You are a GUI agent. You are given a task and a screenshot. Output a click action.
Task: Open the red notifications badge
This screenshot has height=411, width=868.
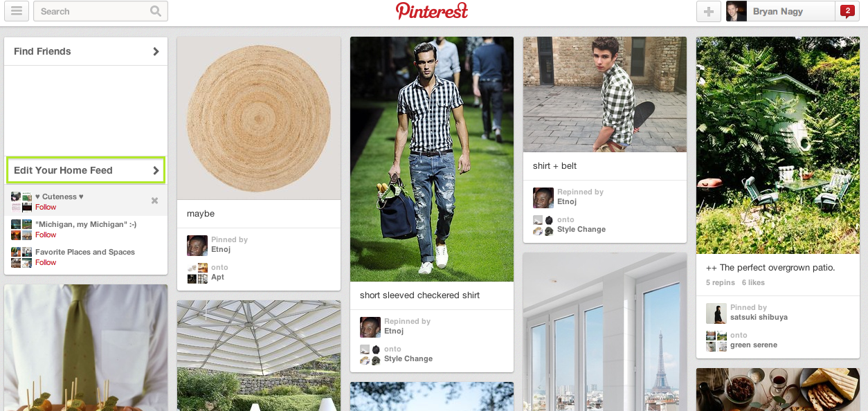(x=847, y=10)
